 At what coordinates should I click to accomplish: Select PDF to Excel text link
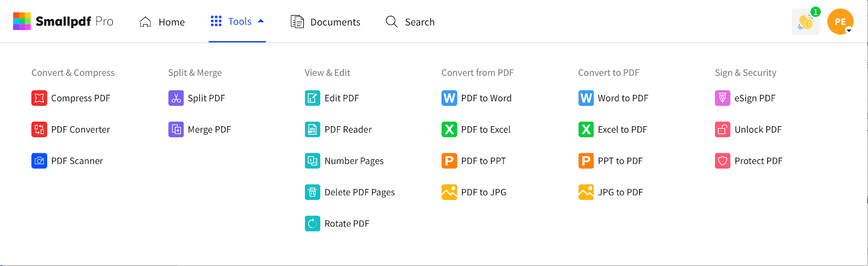[x=486, y=129]
